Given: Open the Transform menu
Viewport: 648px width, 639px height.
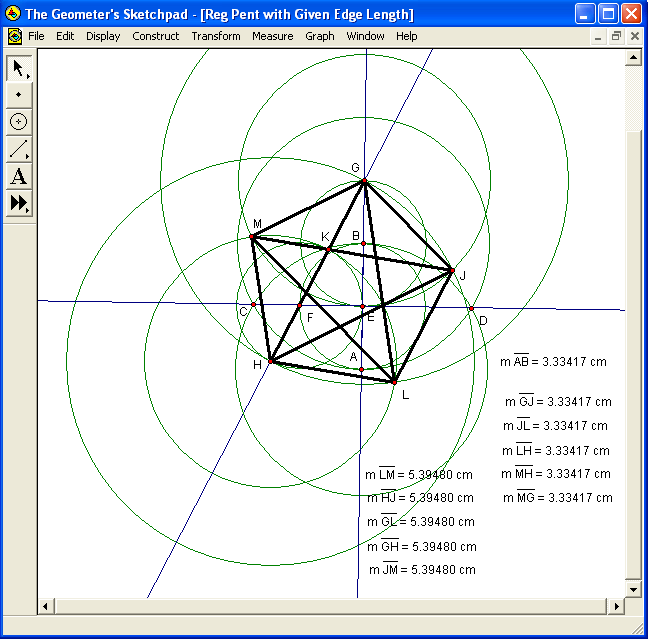Looking at the screenshot, I should 216,36.
